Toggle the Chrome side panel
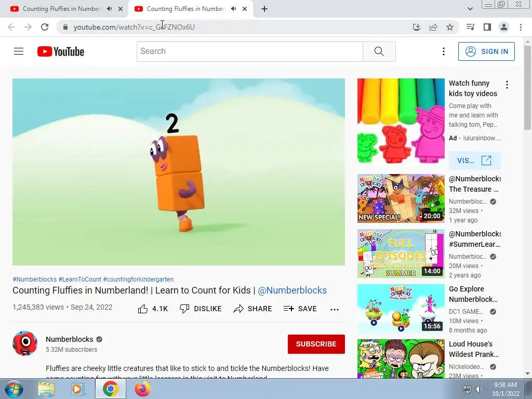Viewport: 532px width, 399px height. point(487,27)
